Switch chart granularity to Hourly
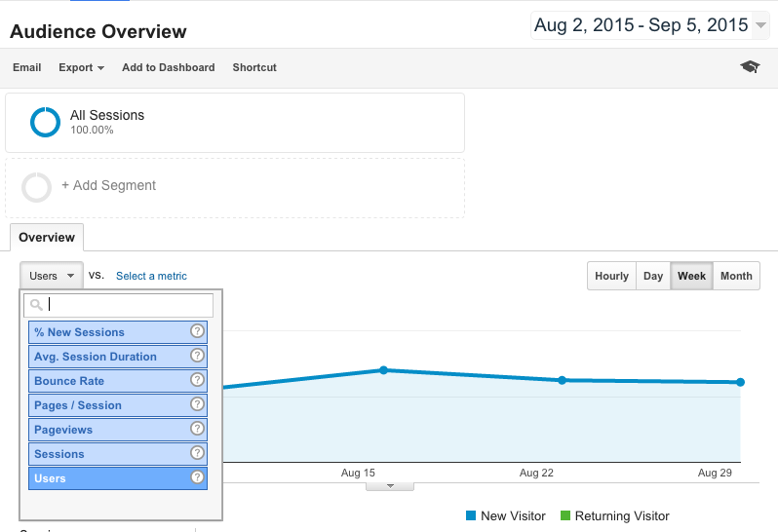Viewport: 778px width, 532px height. click(x=611, y=276)
